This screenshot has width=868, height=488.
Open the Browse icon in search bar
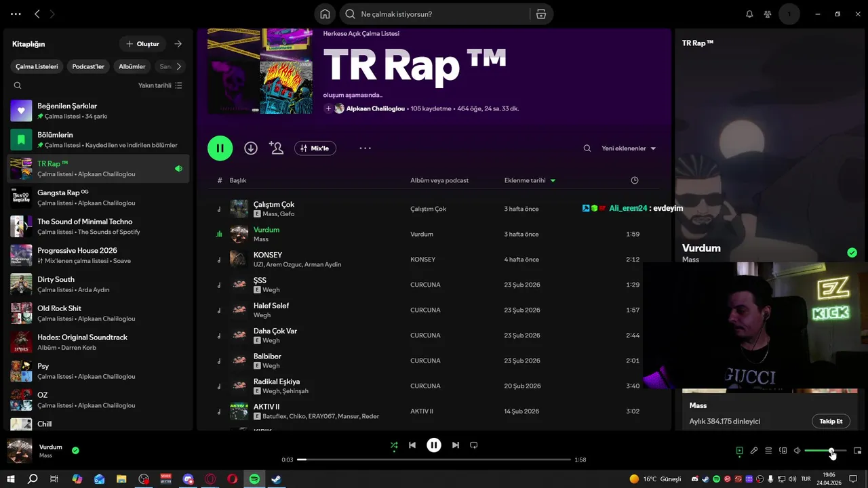[540, 14]
